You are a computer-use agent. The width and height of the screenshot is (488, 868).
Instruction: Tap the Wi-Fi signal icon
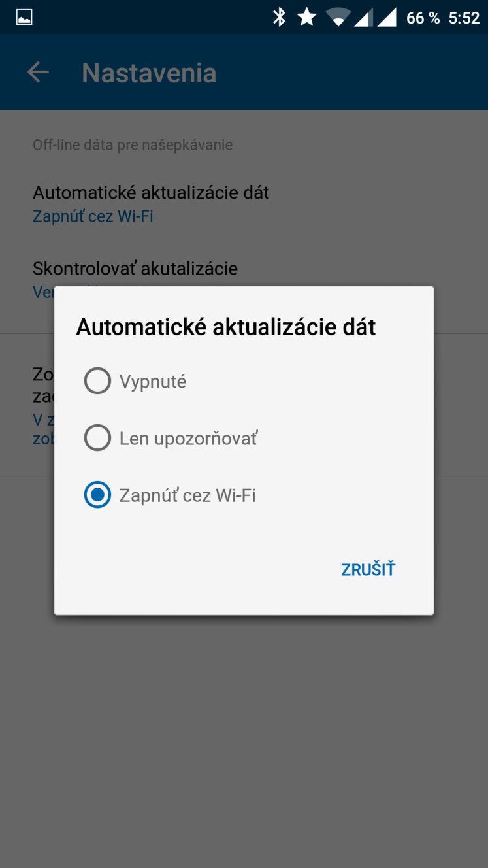[x=338, y=18]
